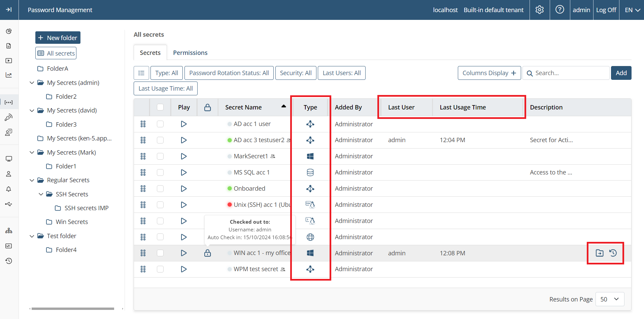The height and width of the screenshot is (319, 644).
Task: Click the move-to-folder icon on WIN acc 1 row
Action: click(x=599, y=253)
